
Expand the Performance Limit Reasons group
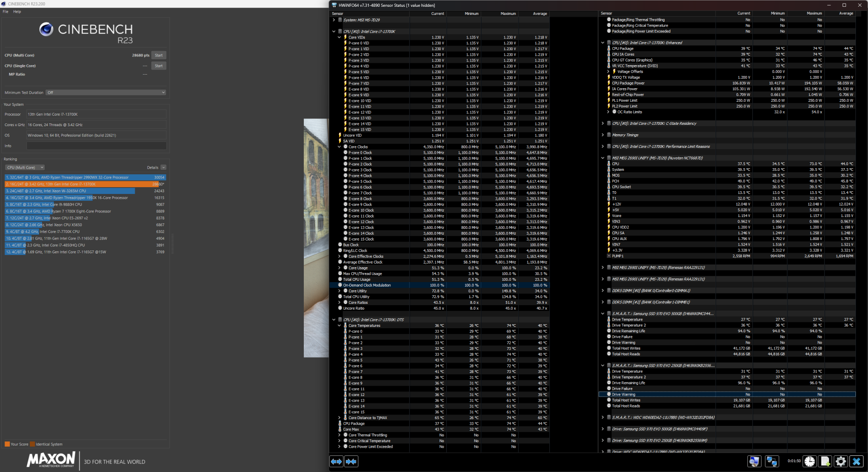(603, 146)
